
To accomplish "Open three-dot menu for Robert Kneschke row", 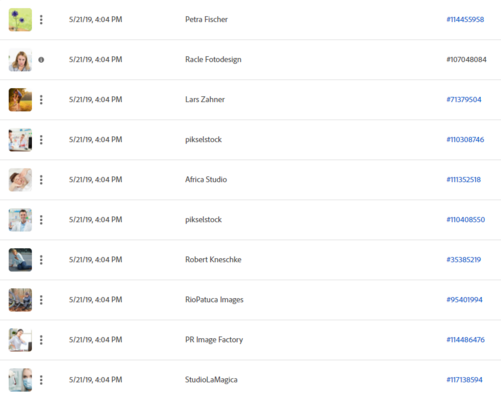I will tap(41, 260).
